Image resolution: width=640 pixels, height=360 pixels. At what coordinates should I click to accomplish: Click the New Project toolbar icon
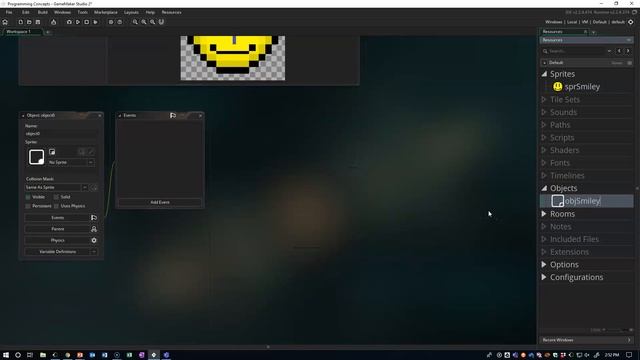20,22
